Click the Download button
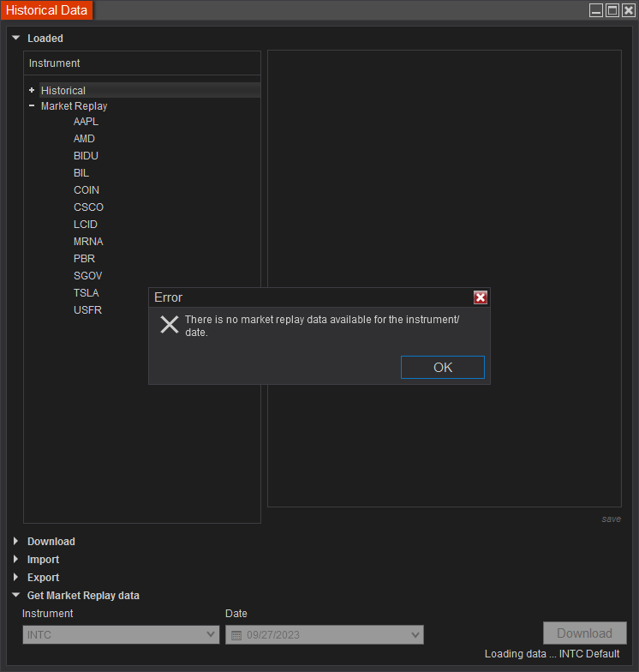The width and height of the screenshot is (639, 672). [584, 633]
